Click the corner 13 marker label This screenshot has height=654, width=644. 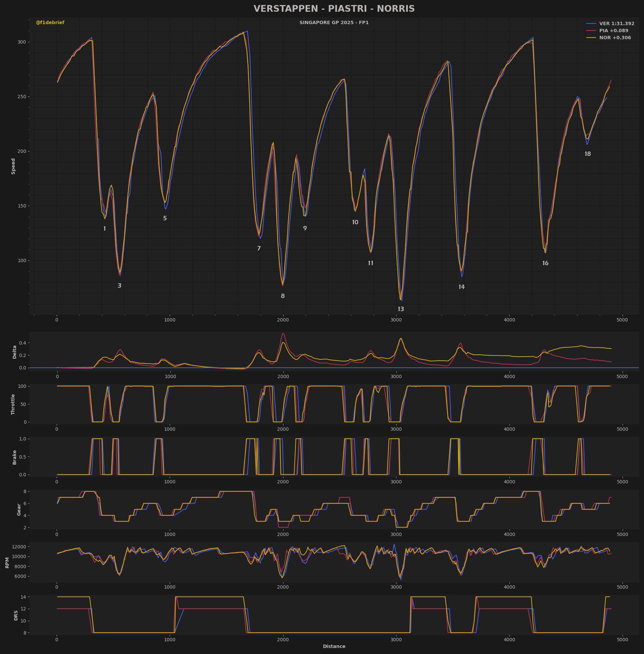point(401,309)
